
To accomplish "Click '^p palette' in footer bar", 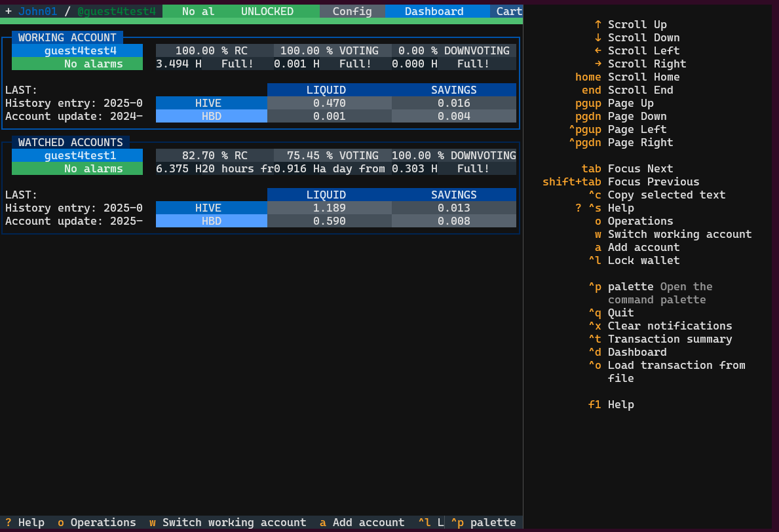I will [x=484, y=522].
